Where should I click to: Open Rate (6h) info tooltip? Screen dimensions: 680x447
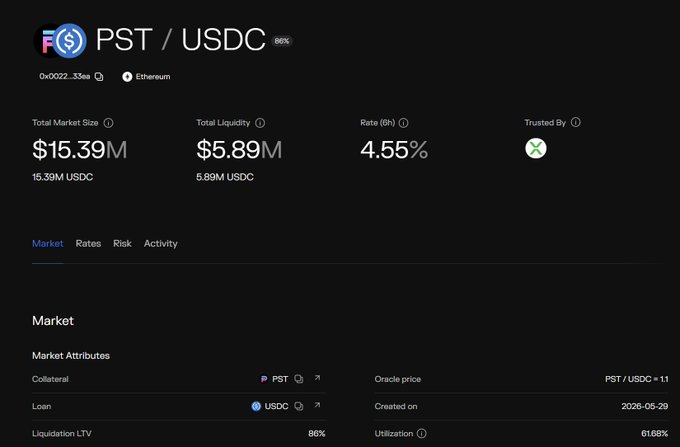(403, 123)
